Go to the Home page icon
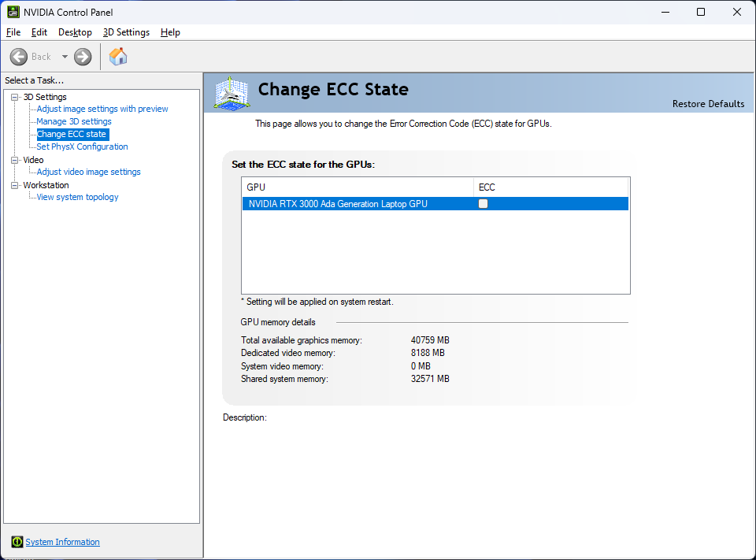The image size is (756, 560). pyautogui.click(x=118, y=57)
